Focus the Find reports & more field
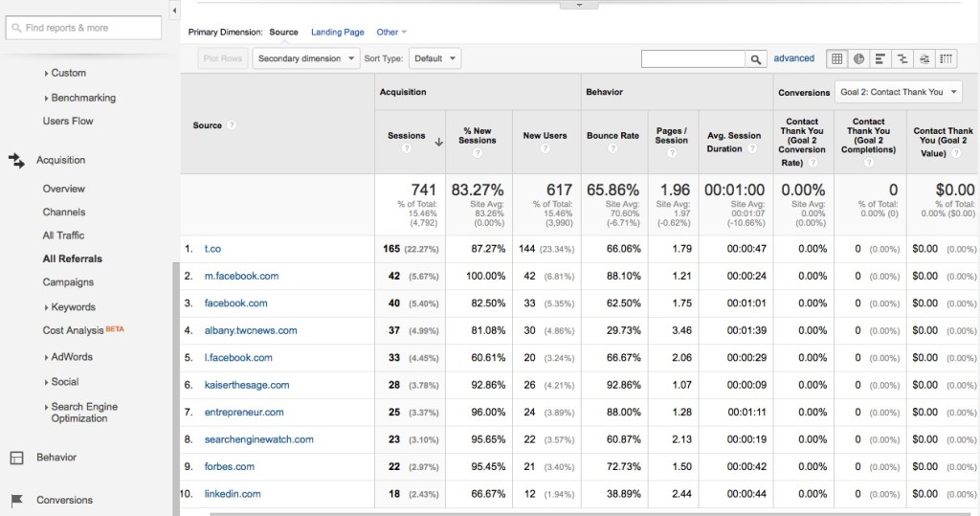This screenshot has width=980, height=516. tap(84, 28)
